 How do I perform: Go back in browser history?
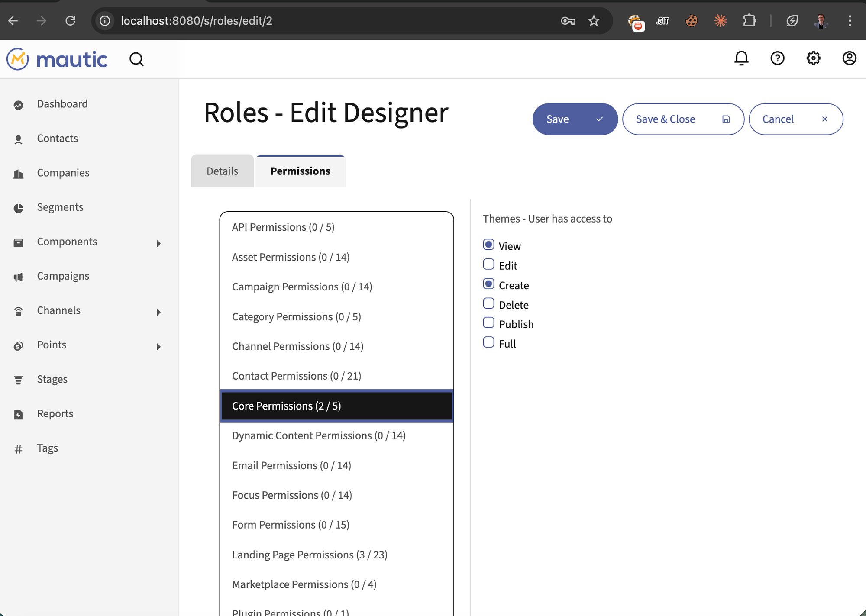13,20
